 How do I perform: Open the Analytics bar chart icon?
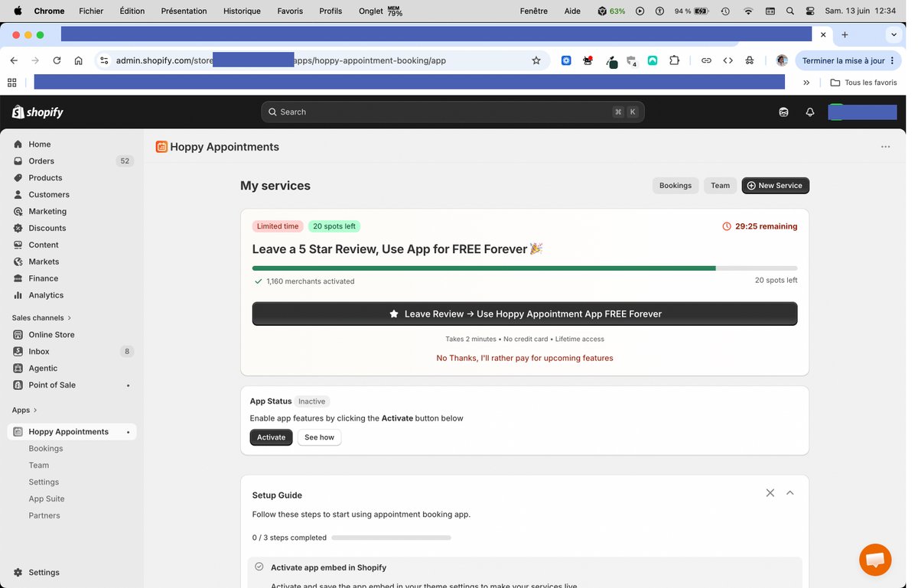point(18,295)
